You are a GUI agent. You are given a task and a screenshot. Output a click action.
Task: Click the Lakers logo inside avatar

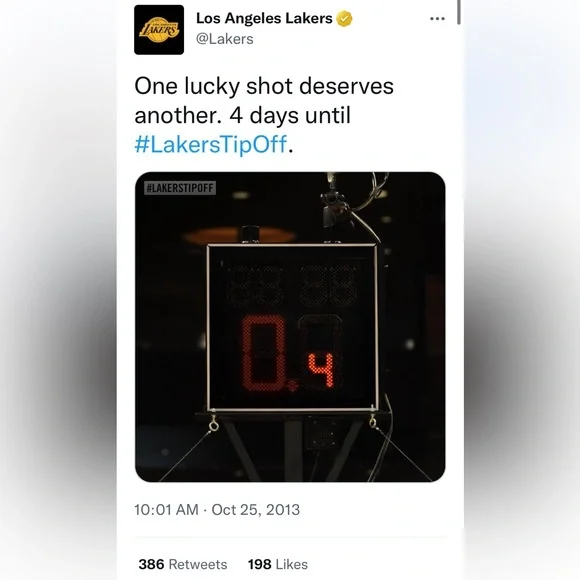[159, 30]
